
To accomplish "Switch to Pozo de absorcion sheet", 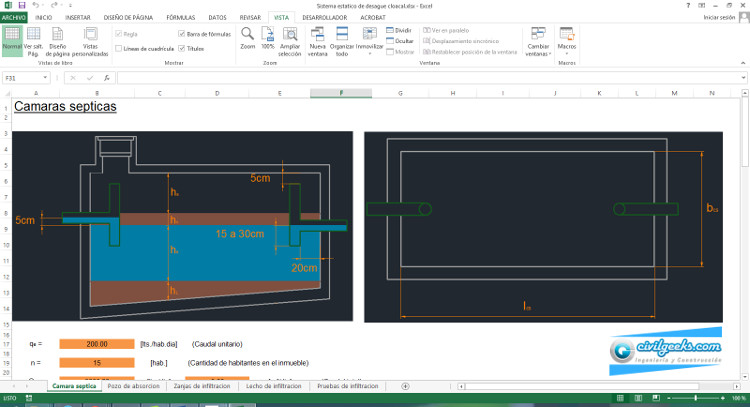I will [x=135, y=385].
